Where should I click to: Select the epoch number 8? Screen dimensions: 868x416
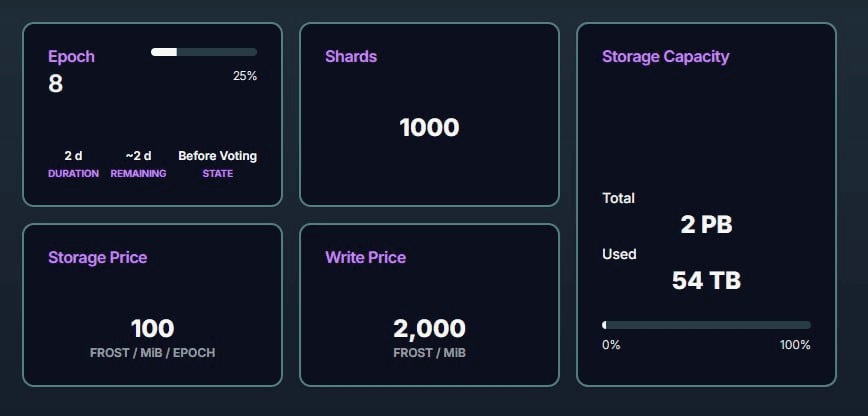[x=56, y=84]
